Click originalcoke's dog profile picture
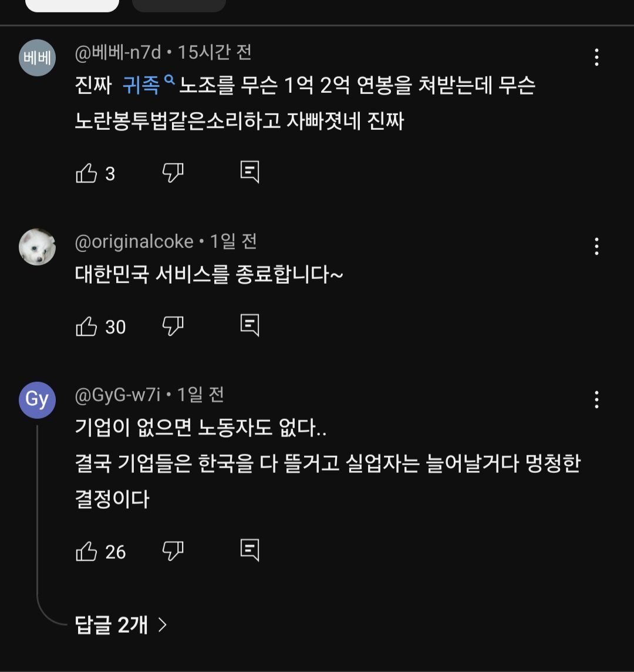This screenshot has height=672, width=634. tap(37, 247)
